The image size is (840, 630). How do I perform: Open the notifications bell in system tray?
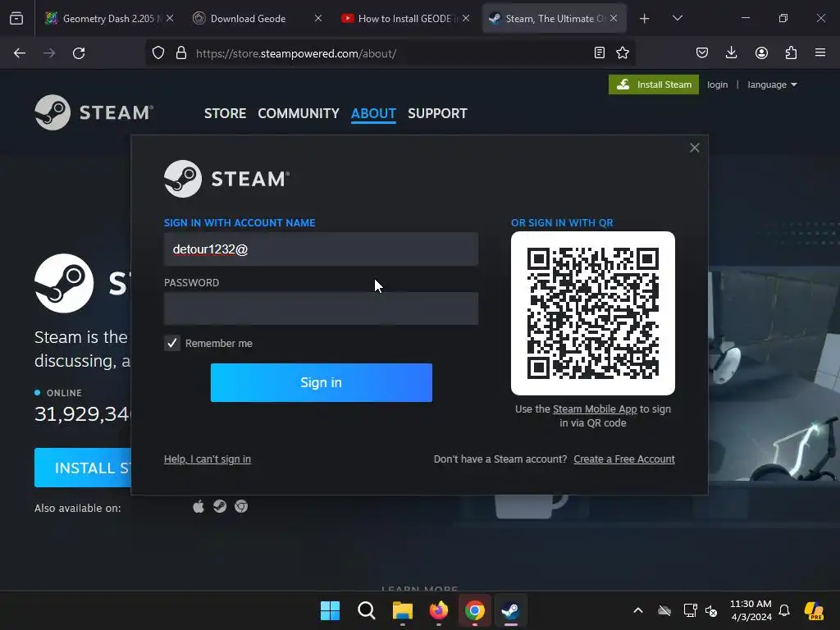click(x=784, y=610)
